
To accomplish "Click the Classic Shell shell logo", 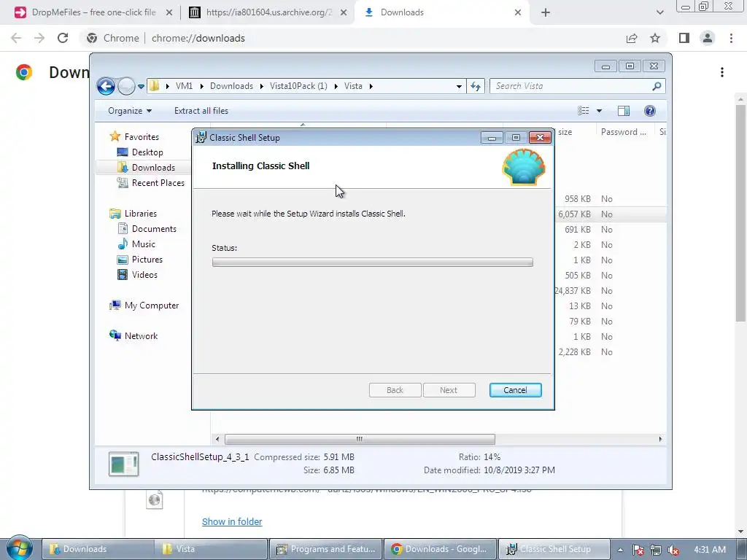I will click(x=524, y=167).
